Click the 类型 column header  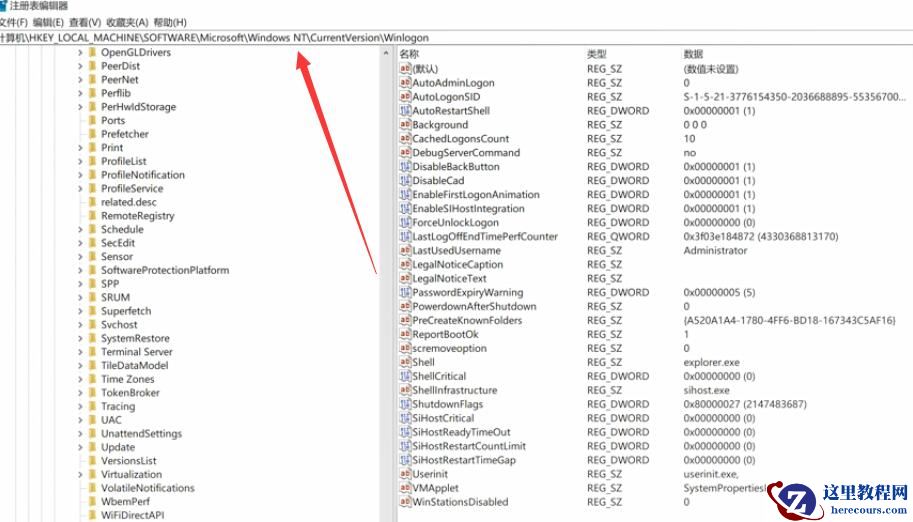tap(597, 54)
